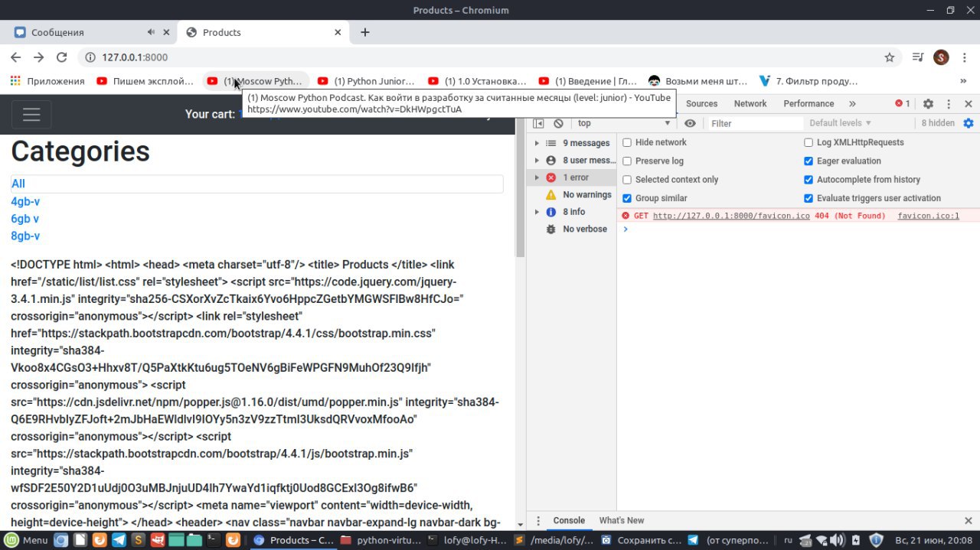
Task: Enable the Preserve log checkbox
Action: click(x=627, y=161)
